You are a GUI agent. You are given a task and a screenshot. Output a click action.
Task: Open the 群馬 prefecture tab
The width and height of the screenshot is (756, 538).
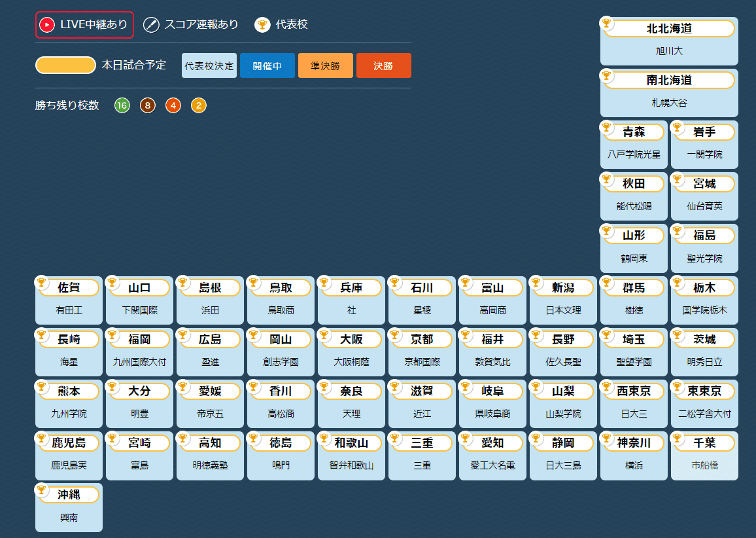tap(634, 288)
